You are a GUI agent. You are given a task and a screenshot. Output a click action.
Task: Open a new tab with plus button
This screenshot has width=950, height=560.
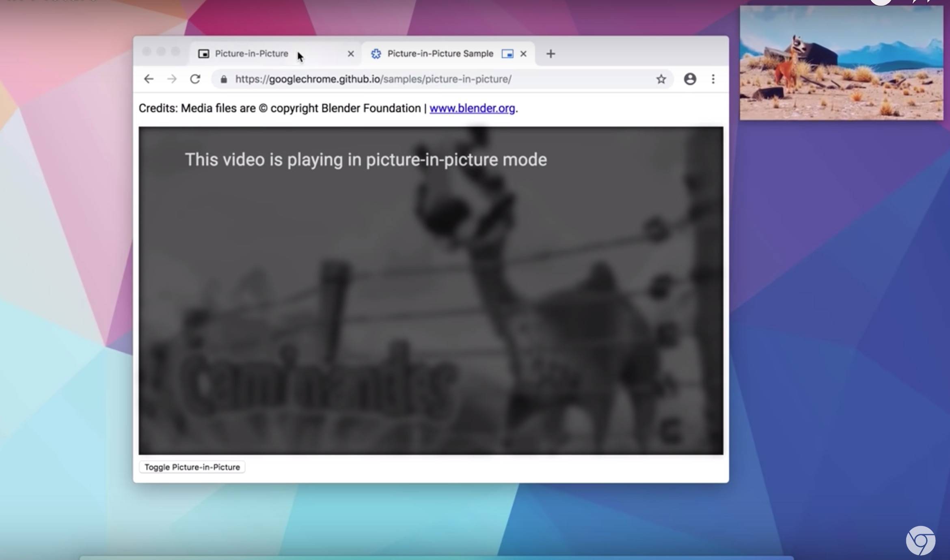tap(550, 54)
